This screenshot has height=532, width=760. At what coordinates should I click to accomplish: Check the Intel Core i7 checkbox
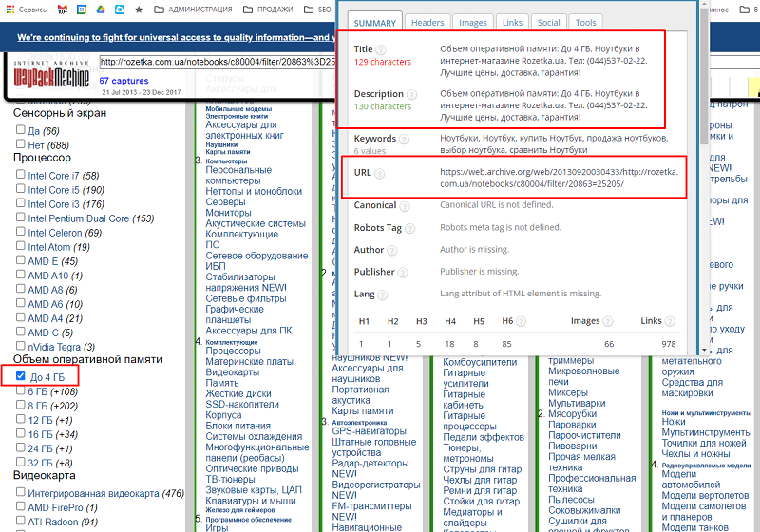point(20,174)
